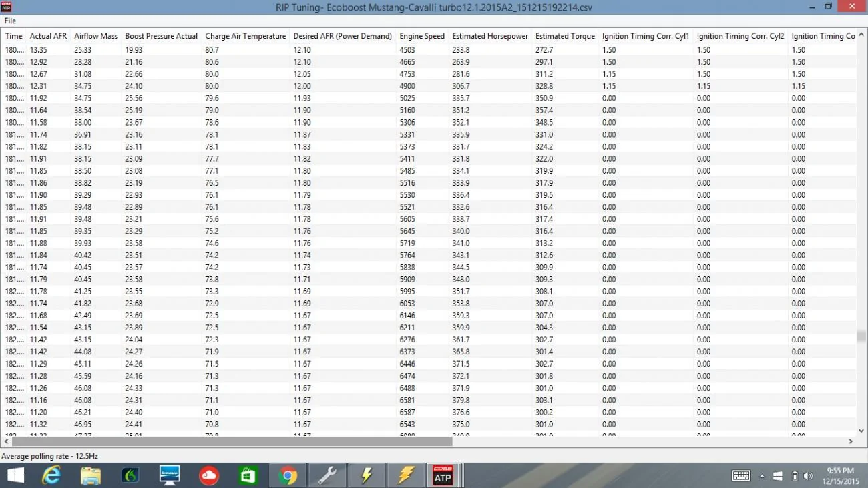Screen dimensions: 868x488
Task: Select the Actual AFR cell 13.35
Action: point(38,50)
